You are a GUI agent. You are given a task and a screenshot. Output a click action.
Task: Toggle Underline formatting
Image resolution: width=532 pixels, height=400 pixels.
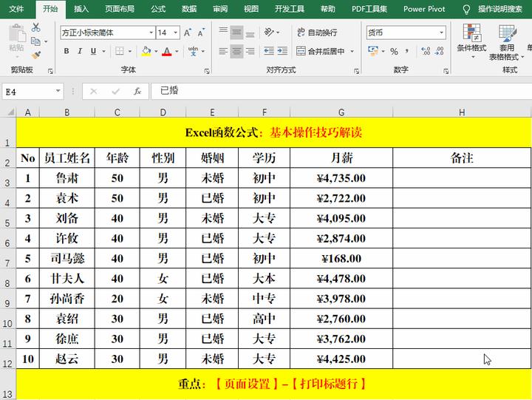click(93, 51)
